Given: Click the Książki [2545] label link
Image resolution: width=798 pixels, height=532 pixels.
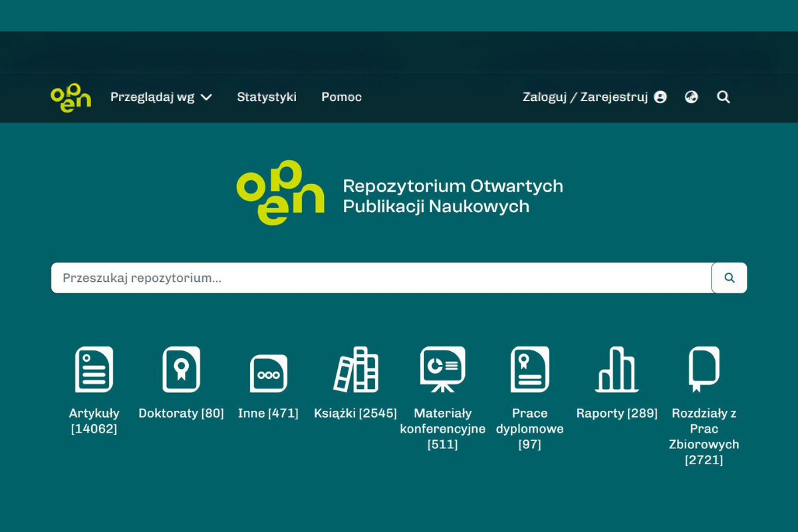Looking at the screenshot, I should (355, 413).
